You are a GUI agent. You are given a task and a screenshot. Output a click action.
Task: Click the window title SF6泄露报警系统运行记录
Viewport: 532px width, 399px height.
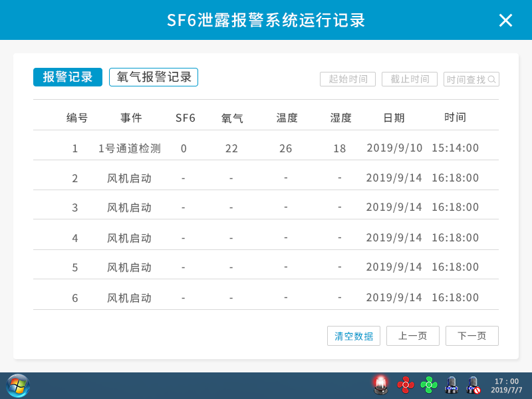click(x=266, y=21)
